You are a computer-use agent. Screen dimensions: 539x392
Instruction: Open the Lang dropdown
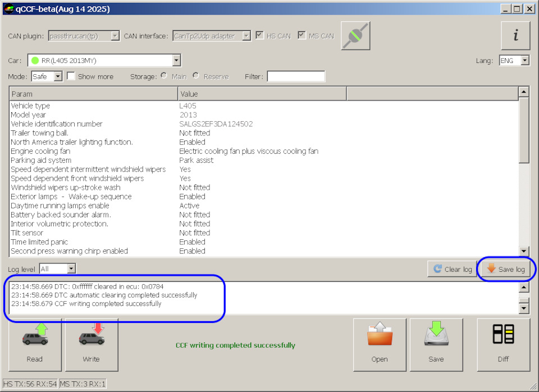pyautogui.click(x=514, y=61)
